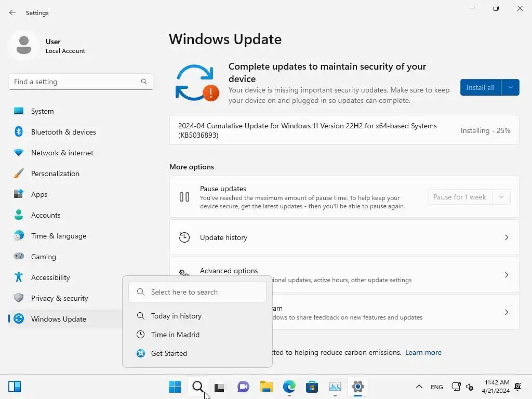Viewport: 532px width, 399px height.
Task: Click the Pause for 1 week button
Action: click(x=460, y=197)
